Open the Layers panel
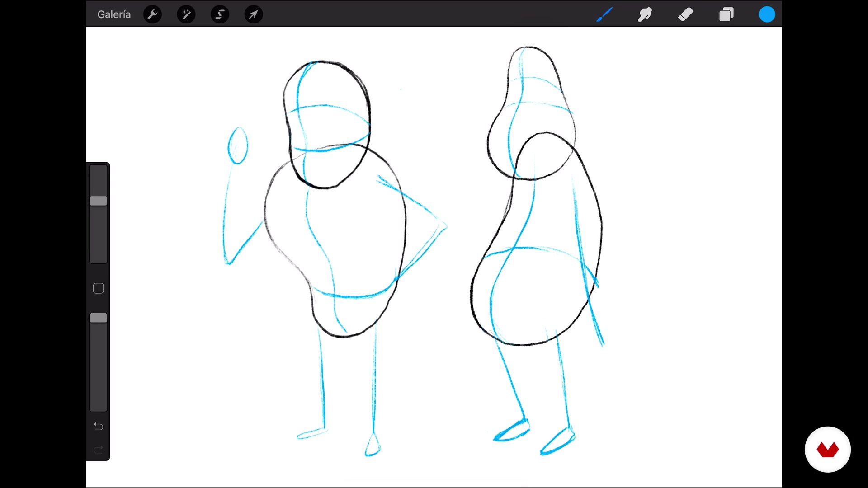Image resolution: width=868 pixels, height=488 pixels. tap(726, 14)
